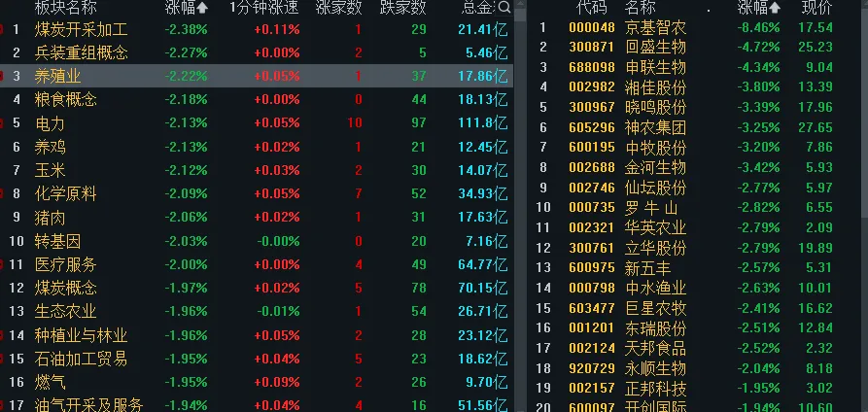868x412 pixels.
Task: Select the 电力 sector row
Action: pyautogui.click(x=257, y=123)
